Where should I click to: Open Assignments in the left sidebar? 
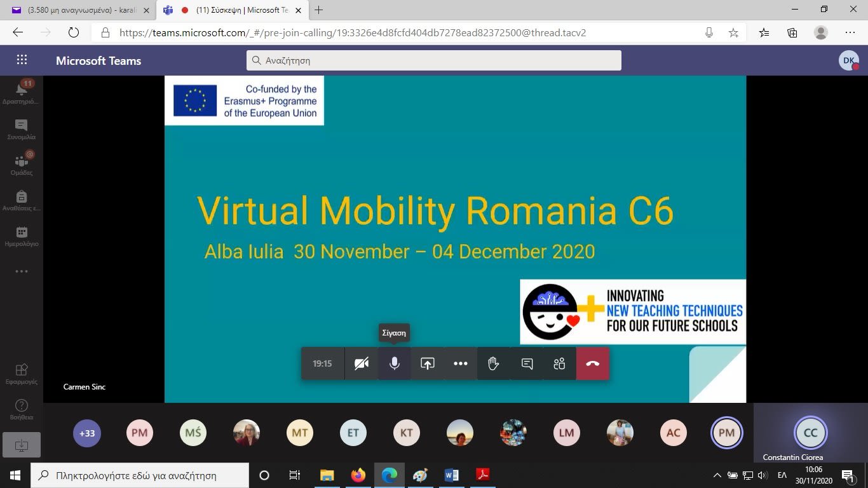tap(22, 200)
